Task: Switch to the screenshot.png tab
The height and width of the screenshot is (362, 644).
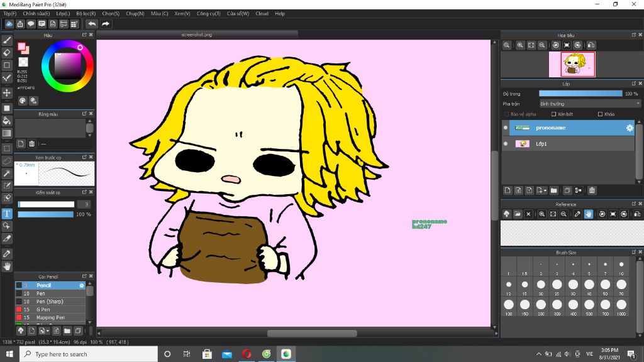Action: tap(197, 35)
